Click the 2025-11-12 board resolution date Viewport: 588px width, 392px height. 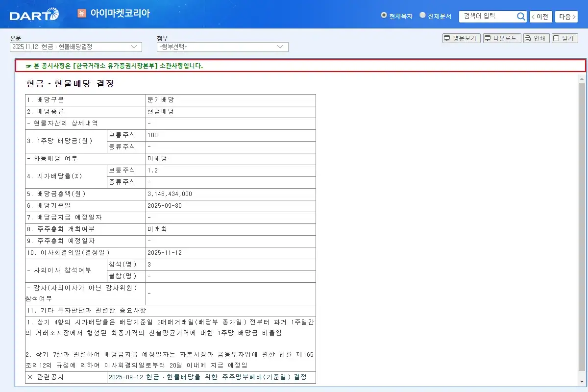coord(165,253)
